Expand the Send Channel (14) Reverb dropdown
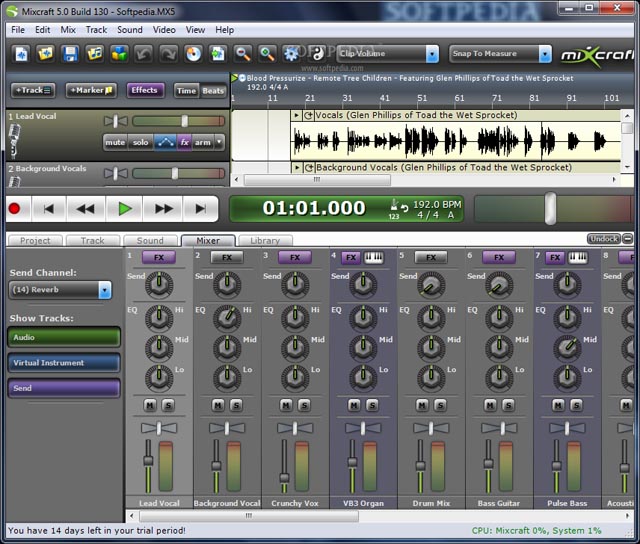Viewport: 640px width, 544px height. coord(105,290)
